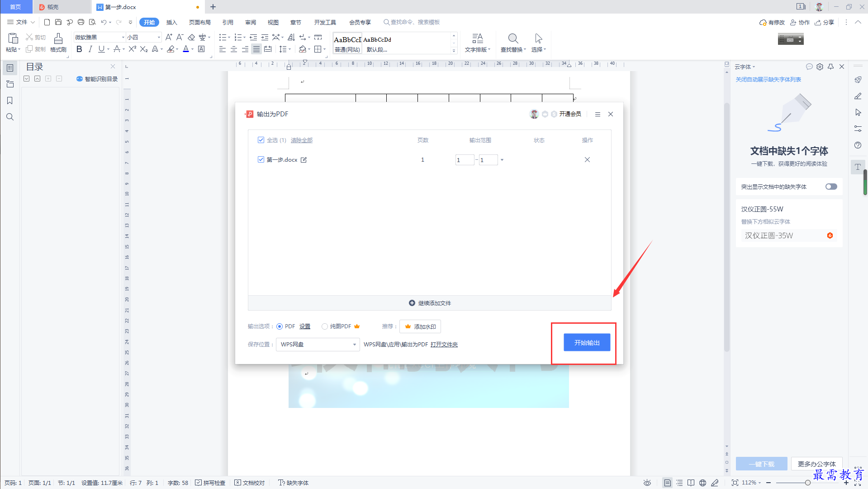Click the 打开文件夹 link

(444, 345)
